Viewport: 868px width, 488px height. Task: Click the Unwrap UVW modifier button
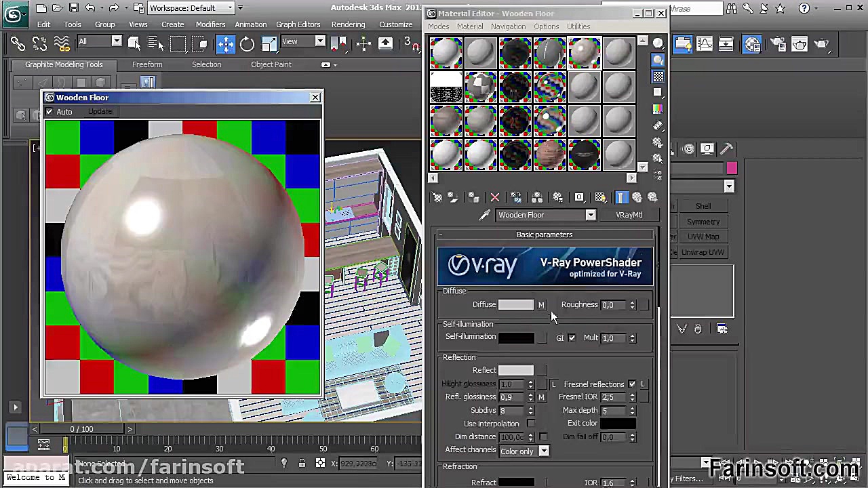(703, 252)
